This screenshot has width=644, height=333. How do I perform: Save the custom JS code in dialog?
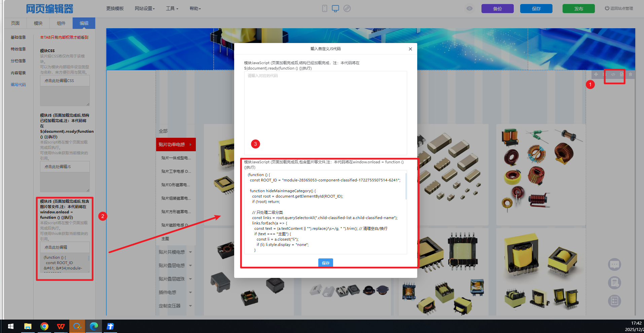[326, 263]
